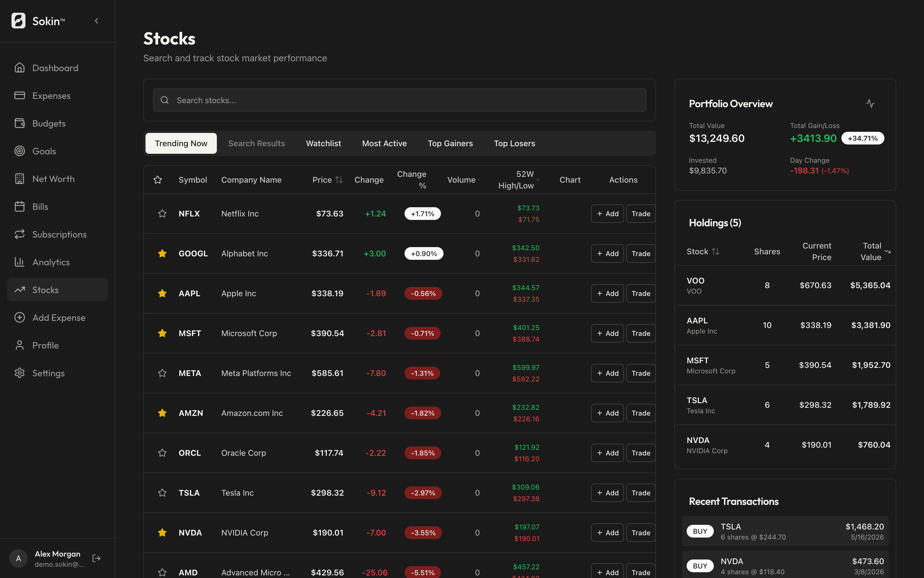
Task: Go to Subscriptions
Action: click(x=57, y=234)
